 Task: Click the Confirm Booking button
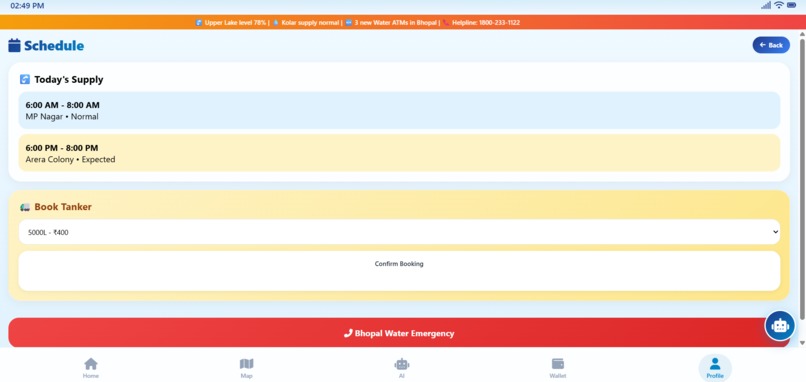(x=399, y=271)
